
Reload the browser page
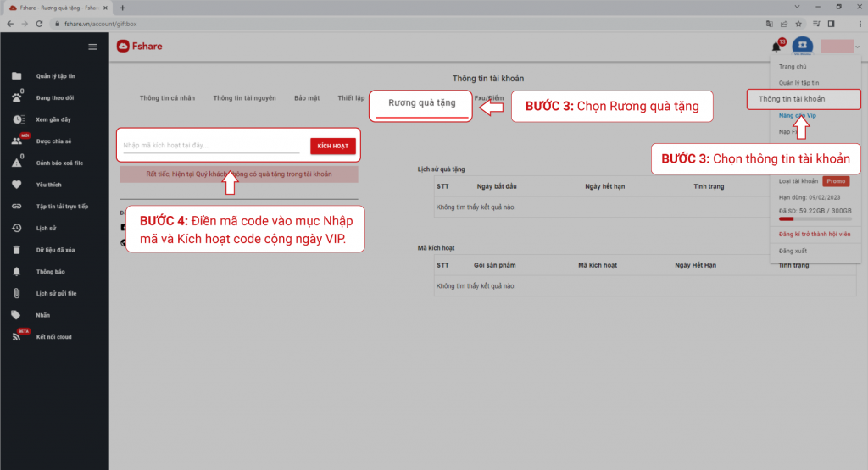click(x=39, y=24)
